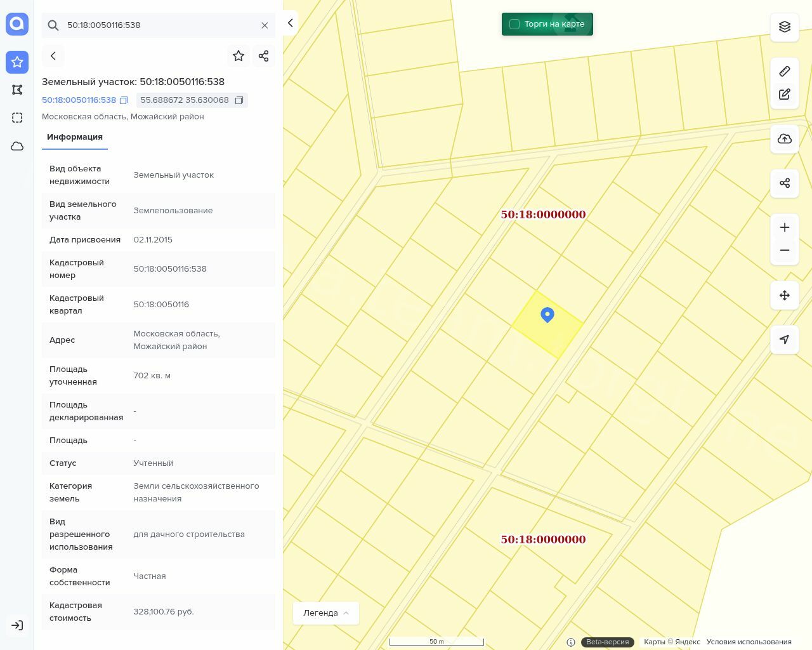Image resolution: width=812 pixels, height=650 pixels.
Task: Zoom in on the map
Action: click(x=785, y=227)
